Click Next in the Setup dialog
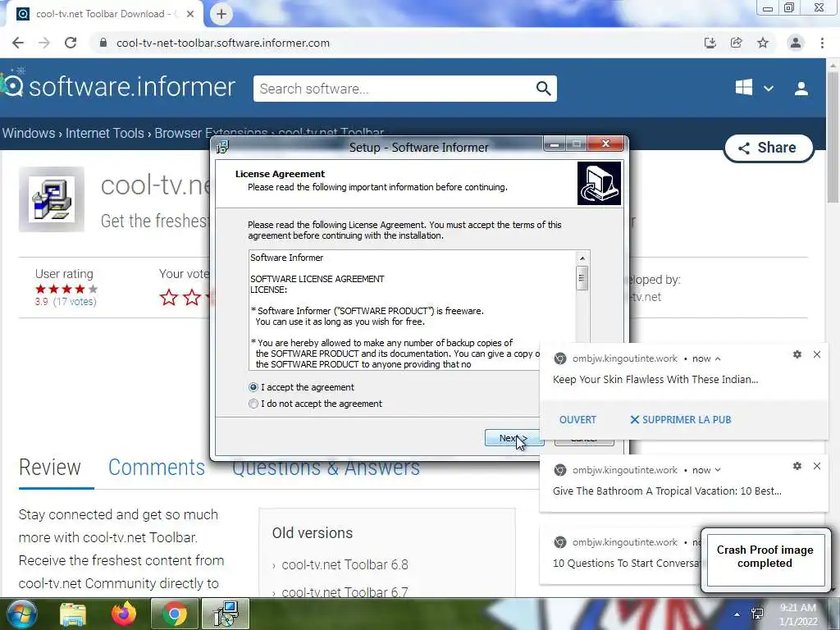 tap(514, 438)
